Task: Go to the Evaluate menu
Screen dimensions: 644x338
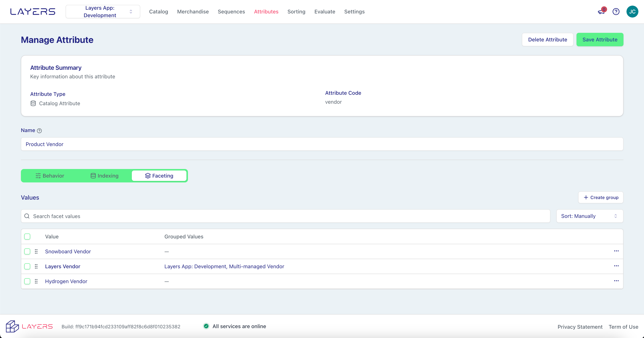Action: click(324, 12)
